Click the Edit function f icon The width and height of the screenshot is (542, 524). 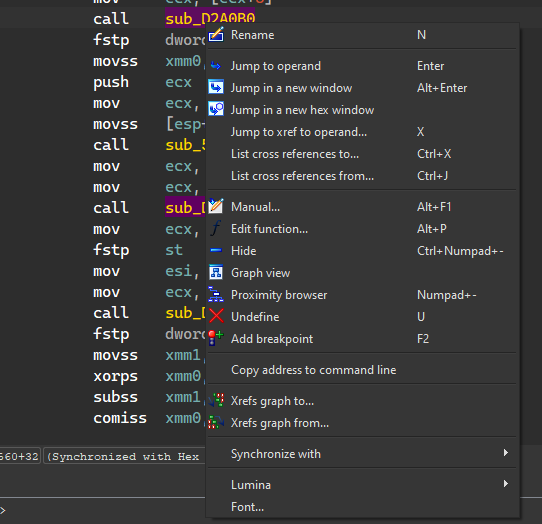pyautogui.click(x=216, y=228)
